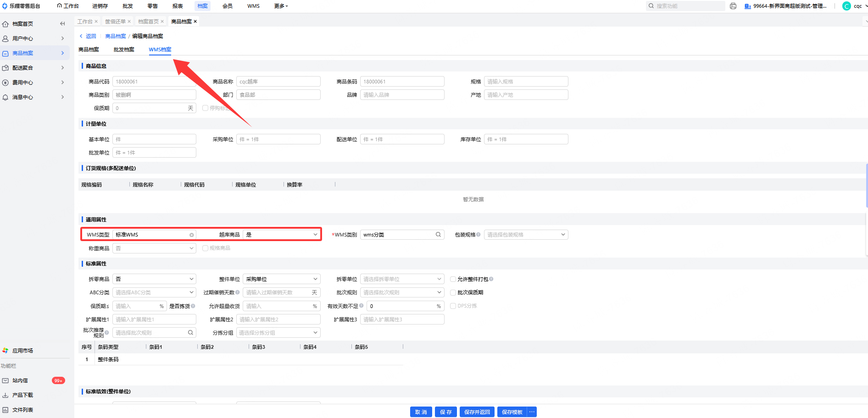Switch to the WMS档案 sub-tab

pos(160,49)
